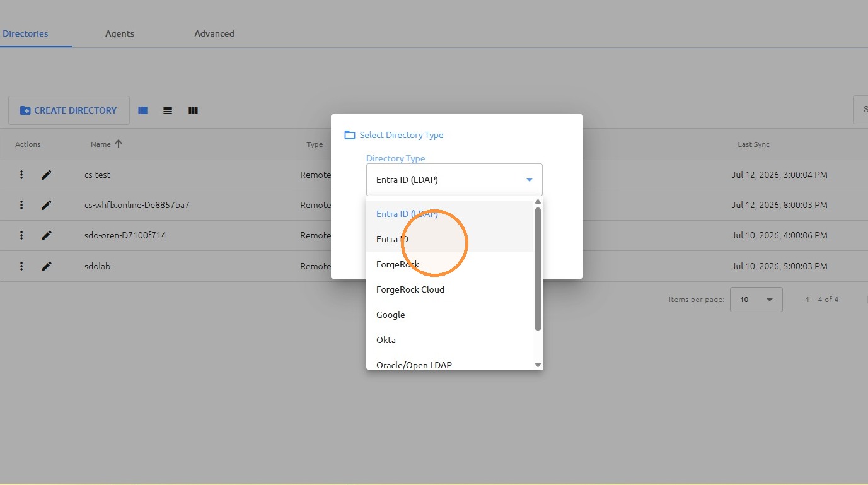The image size is (868, 485).
Task: Collapse the Directory Type combo box
Action: pyautogui.click(x=454, y=180)
